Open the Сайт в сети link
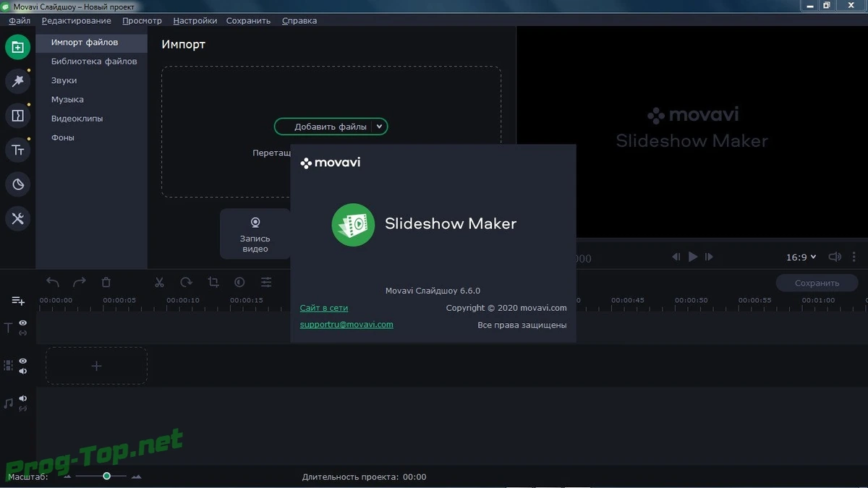Viewport: 868px width, 488px height. tap(324, 308)
